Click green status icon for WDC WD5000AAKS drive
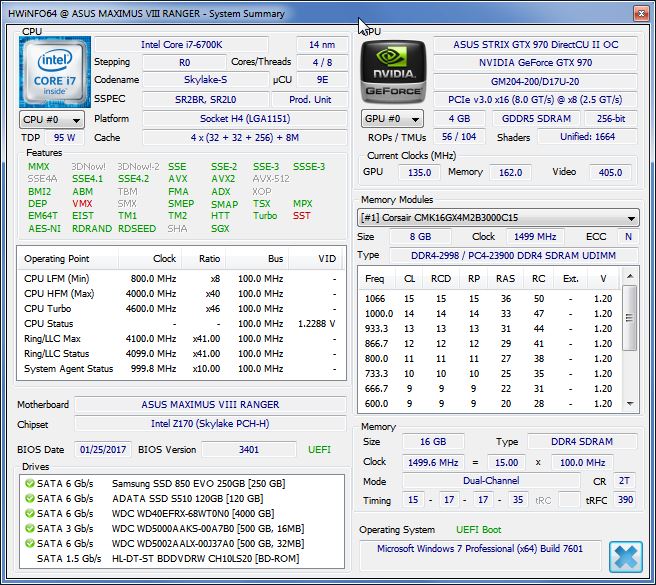Screen dimensions: 656x585 30,528
